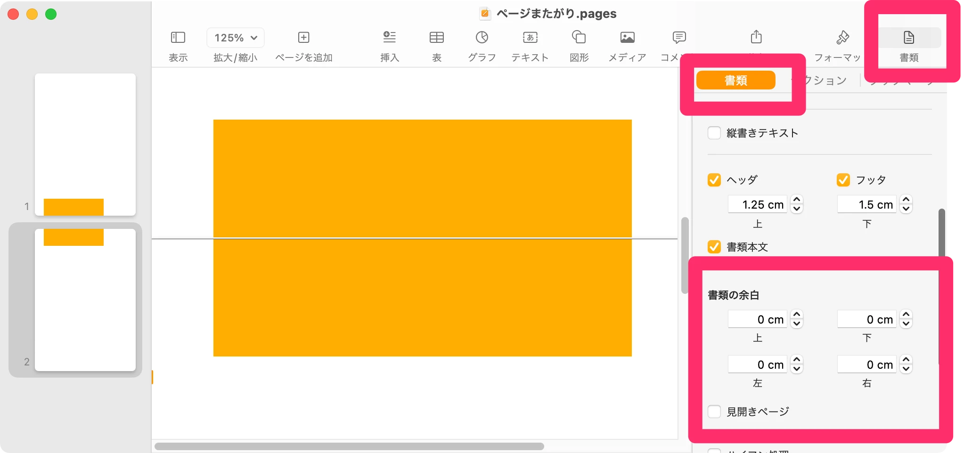This screenshot has width=980, height=453.
Task: Open the メディア media icon
Action: [627, 37]
